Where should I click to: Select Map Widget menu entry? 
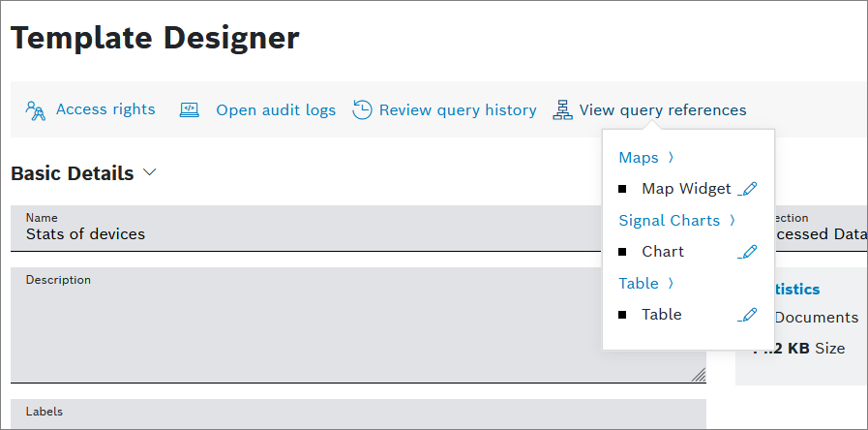(686, 189)
